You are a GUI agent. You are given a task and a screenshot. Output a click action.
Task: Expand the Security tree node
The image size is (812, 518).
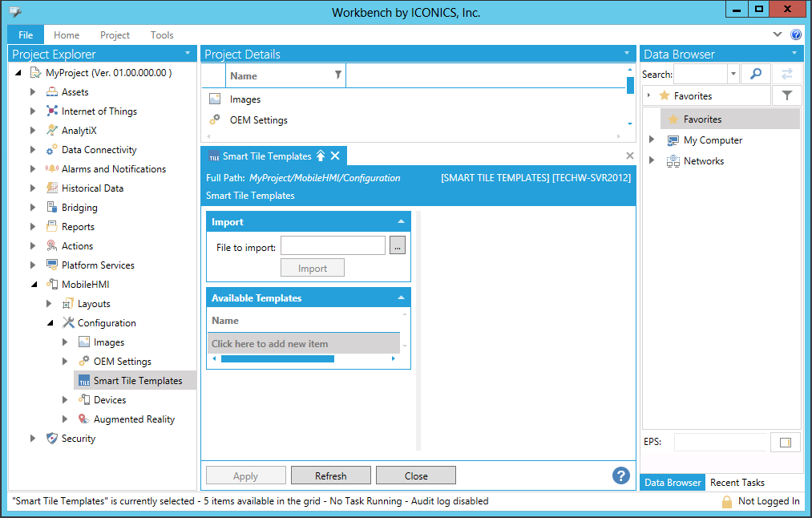33,439
